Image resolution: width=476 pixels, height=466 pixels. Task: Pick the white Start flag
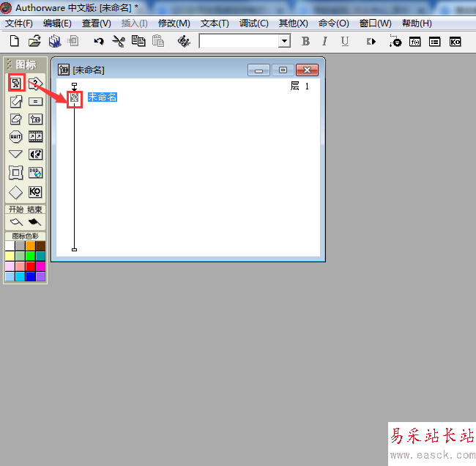click(x=16, y=222)
